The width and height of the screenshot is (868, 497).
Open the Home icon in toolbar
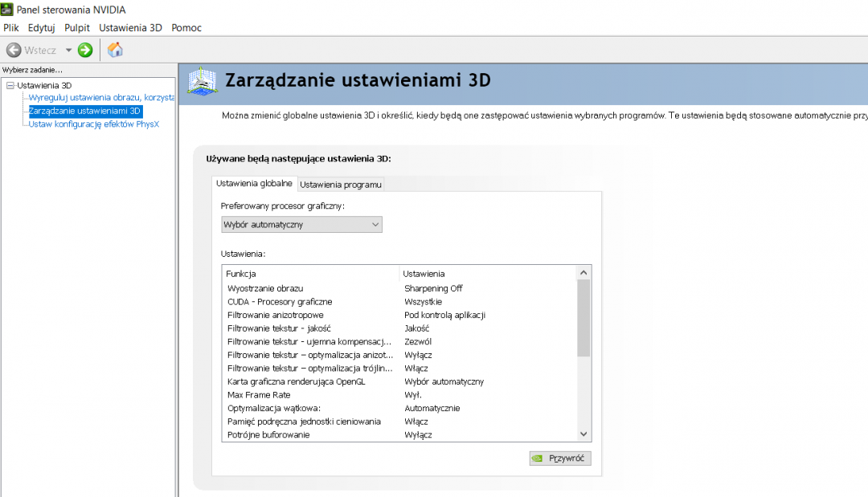[115, 50]
